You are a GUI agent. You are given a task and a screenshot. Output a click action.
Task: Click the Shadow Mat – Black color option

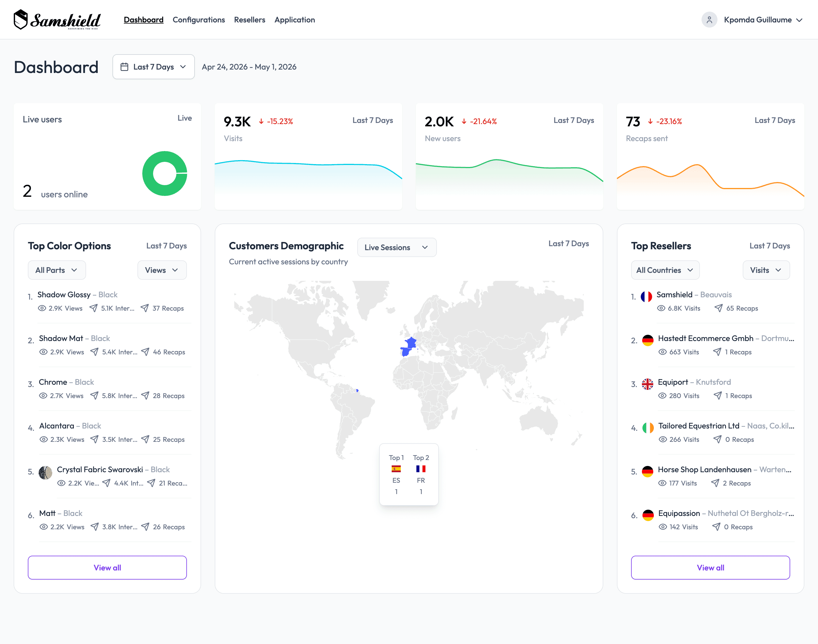point(74,338)
